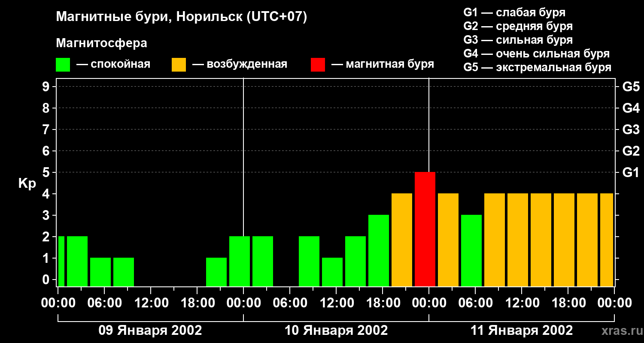Click the 'Kp' axis title
Screen dimensions: 644x343
pos(27,184)
